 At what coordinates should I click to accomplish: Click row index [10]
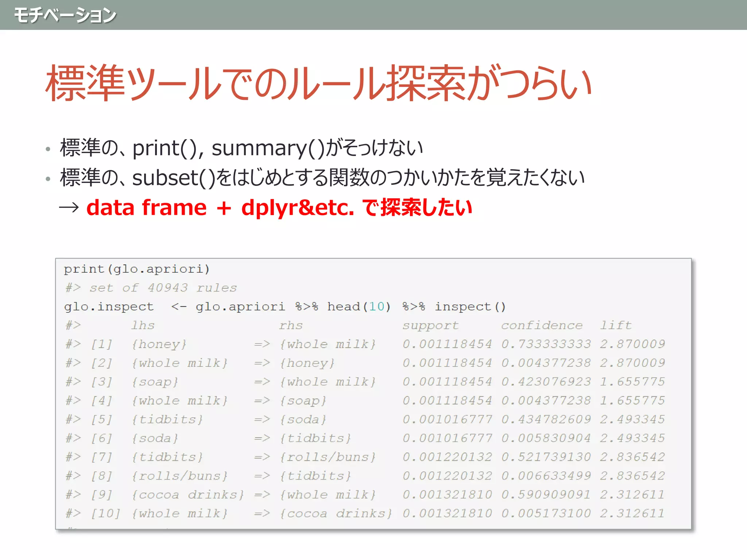105,514
